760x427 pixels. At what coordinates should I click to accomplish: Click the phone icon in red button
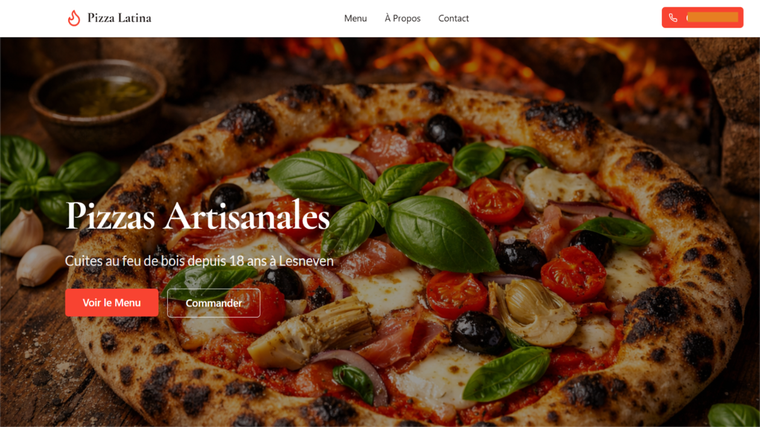coord(673,18)
